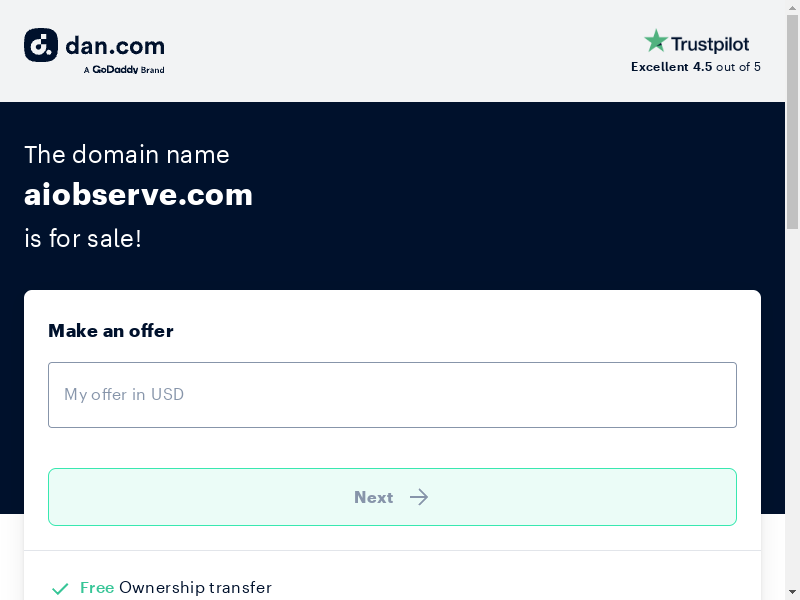Focus the My offer in USD field
Viewport: 800px width, 600px height.
click(392, 395)
